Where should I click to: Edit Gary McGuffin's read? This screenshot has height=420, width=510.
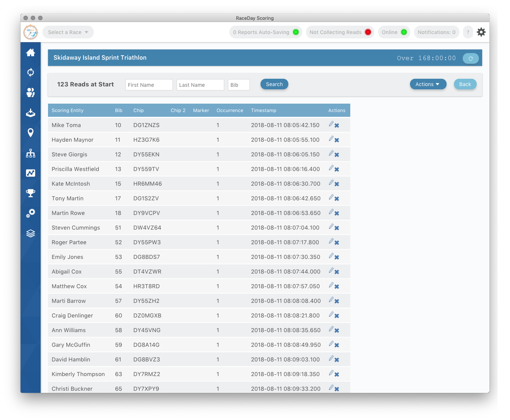pyautogui.click(x=331, y=343)
